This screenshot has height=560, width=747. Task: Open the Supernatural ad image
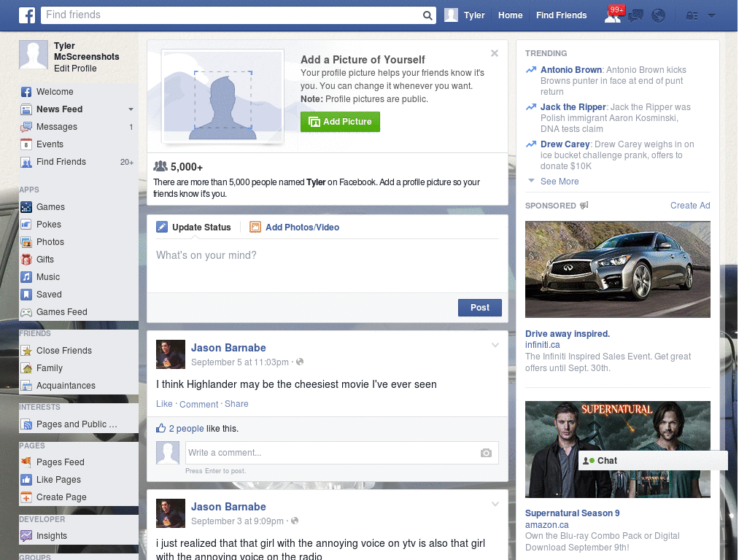[617, 449]
